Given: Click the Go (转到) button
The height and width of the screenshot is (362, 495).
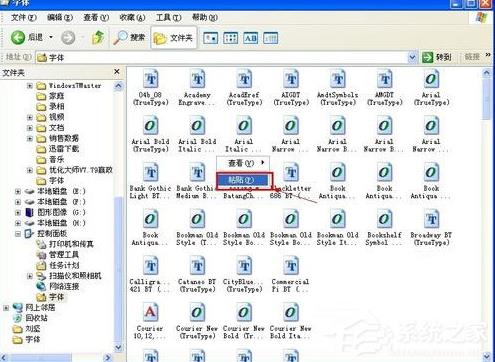Looking at the screenshot, I should pyautogui.click(x=437, y=57).
